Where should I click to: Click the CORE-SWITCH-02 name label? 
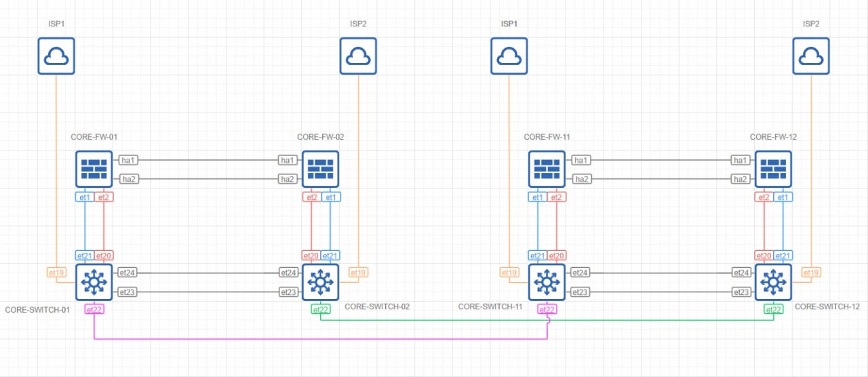(x=377, y=306)
